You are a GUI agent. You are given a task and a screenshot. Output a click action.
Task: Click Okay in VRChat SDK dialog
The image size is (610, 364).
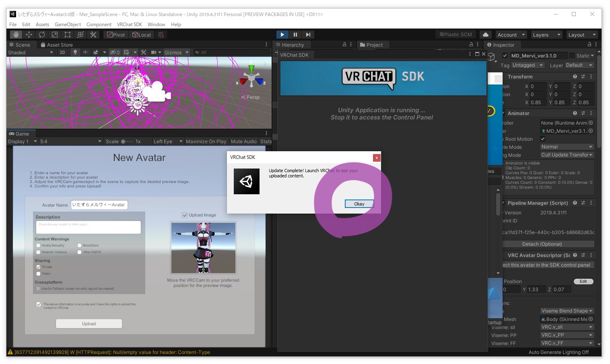point(359,204)
